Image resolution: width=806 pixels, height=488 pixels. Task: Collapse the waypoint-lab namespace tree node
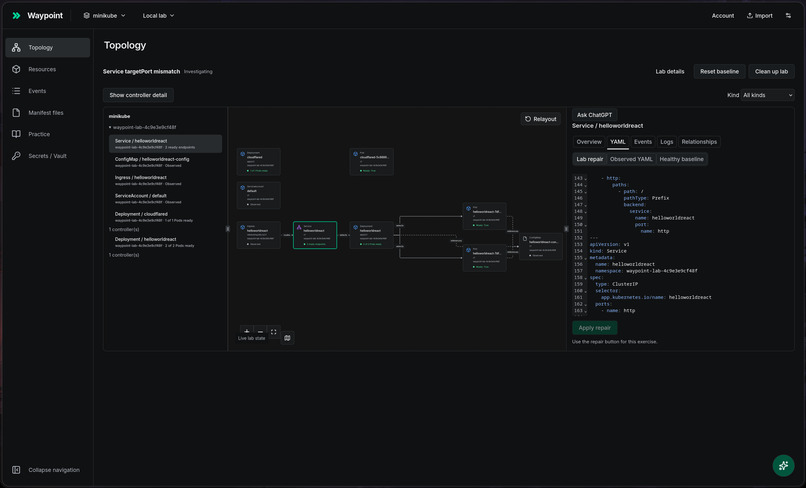click(x=110, y=127)
